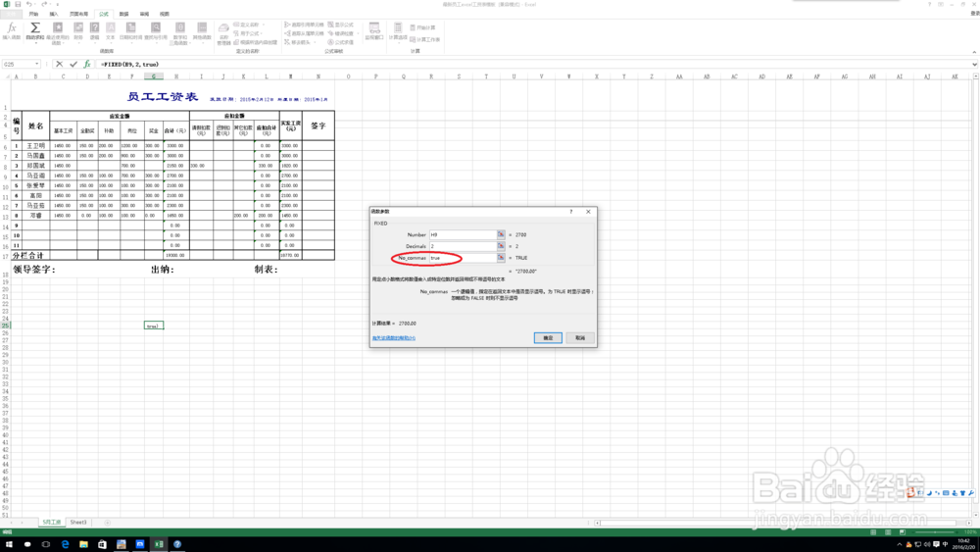The height and width of the screenshot is (552, 980).
Task: Confirm formula entry with checkmark icon
Action: coord(73,64)
